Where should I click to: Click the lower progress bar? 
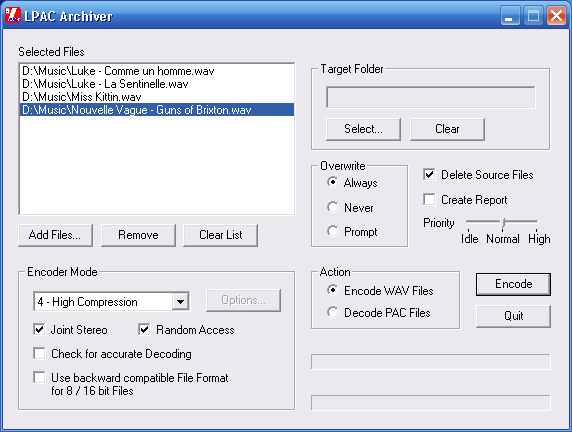(x=430, y=402)
